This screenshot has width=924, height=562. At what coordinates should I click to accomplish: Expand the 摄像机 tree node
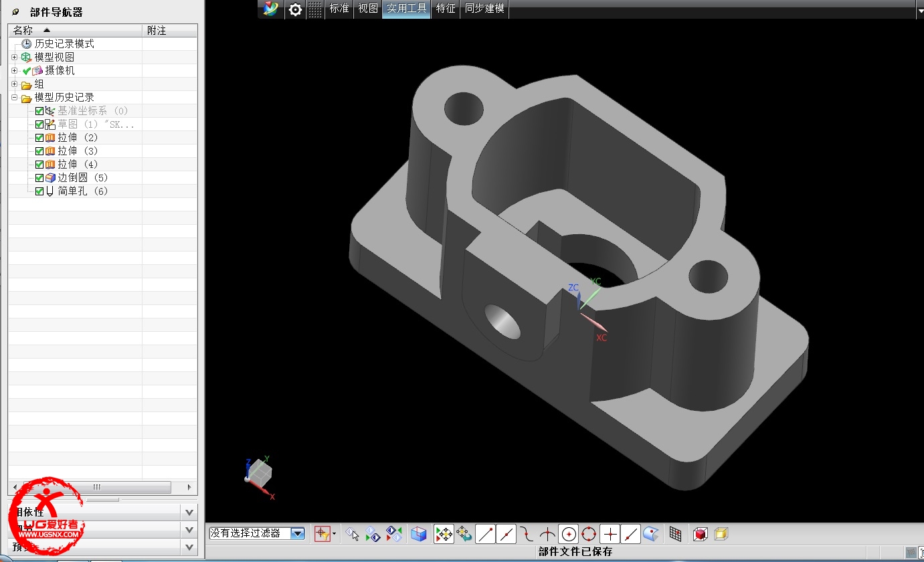coord(14,70)
